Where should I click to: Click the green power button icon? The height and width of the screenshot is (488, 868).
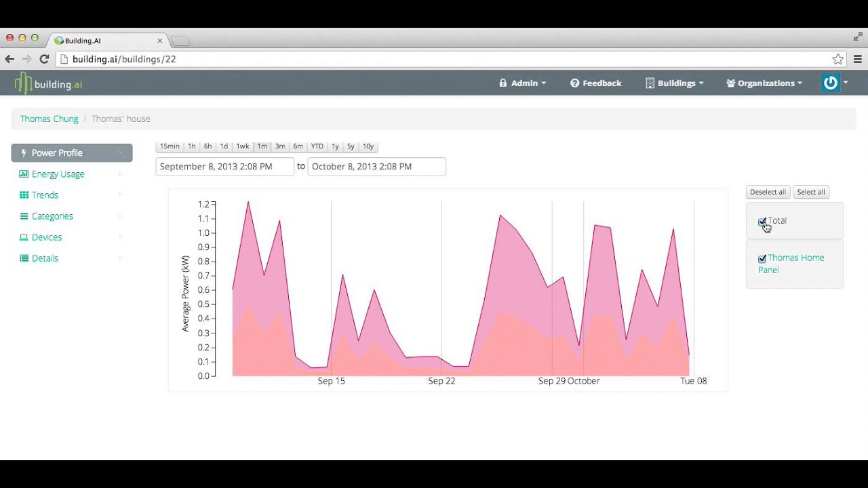click(x=830, y=83)
